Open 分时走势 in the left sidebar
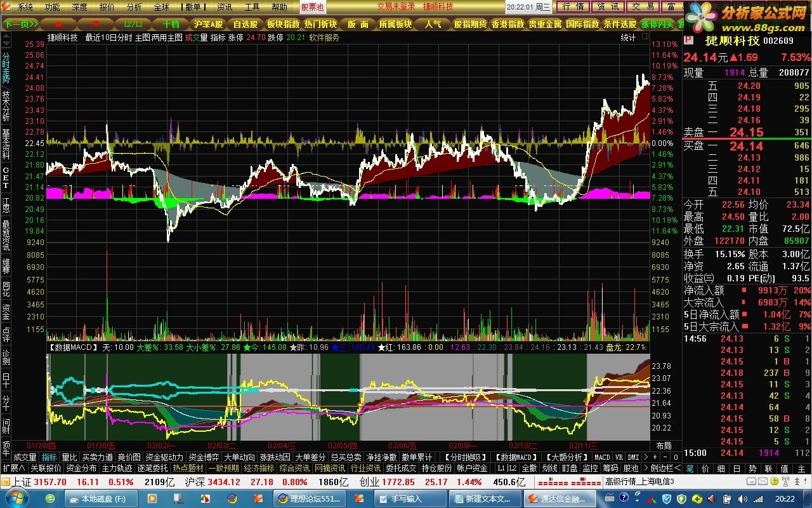The image size is (812, 508). 6,67
